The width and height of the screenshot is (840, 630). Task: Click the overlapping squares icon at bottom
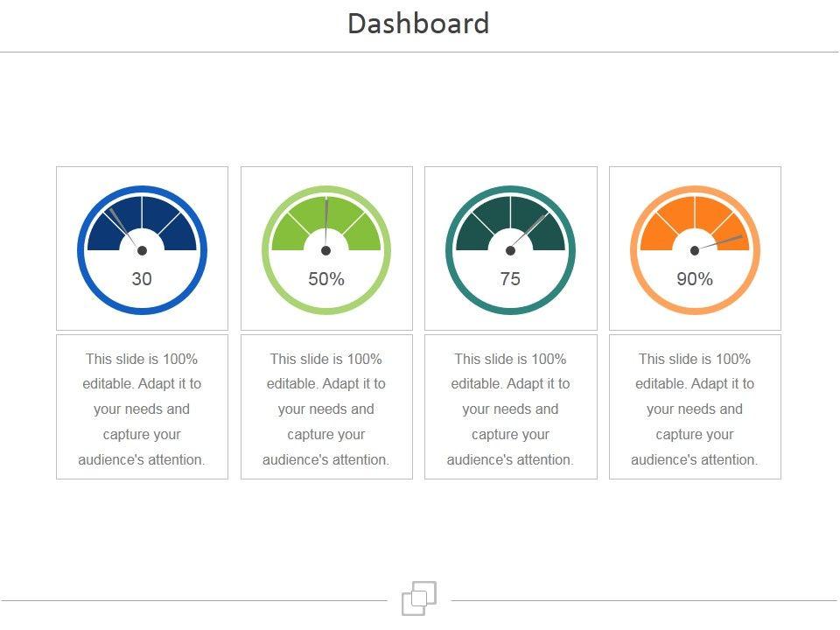pos(419,598)
